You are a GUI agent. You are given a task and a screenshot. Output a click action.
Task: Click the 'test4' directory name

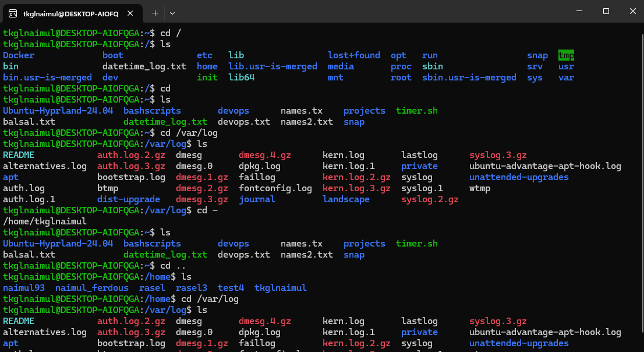coord(231,288)
